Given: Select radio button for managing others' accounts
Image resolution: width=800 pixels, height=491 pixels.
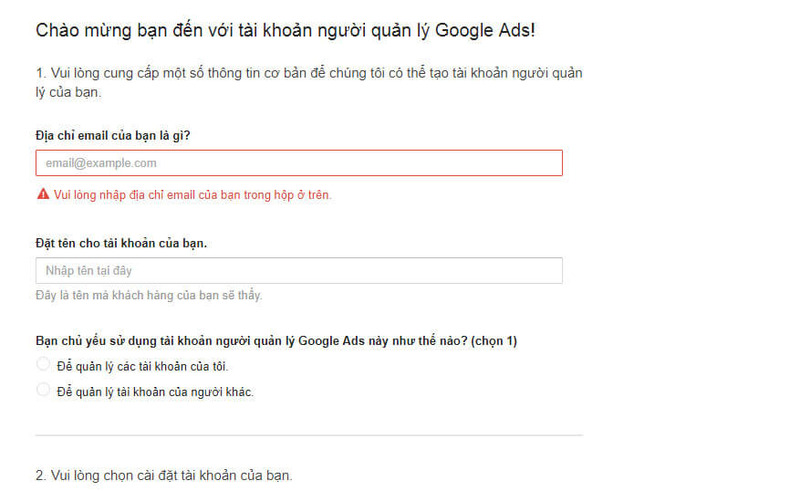Looking at the screenshot, I should pos(43,390).
